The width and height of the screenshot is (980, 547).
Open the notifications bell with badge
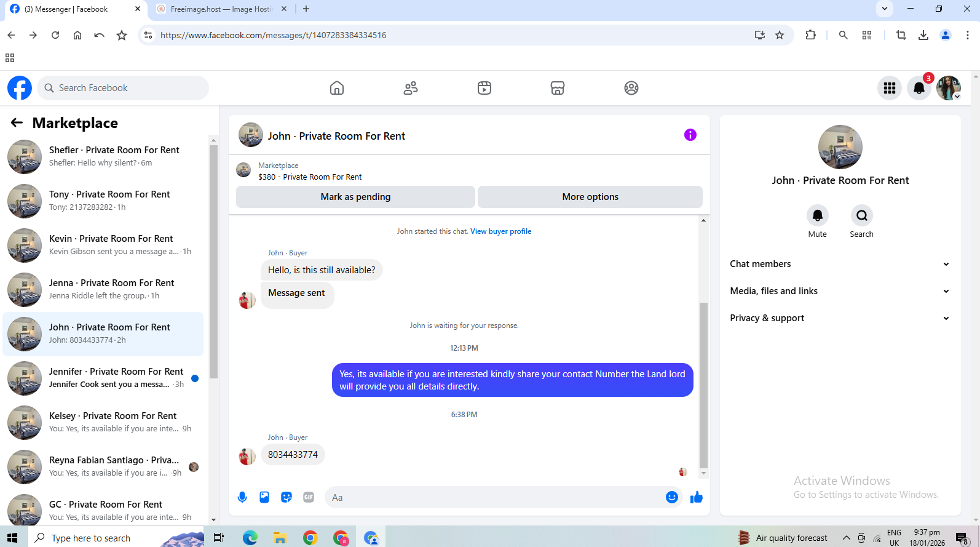click(919, 88)
